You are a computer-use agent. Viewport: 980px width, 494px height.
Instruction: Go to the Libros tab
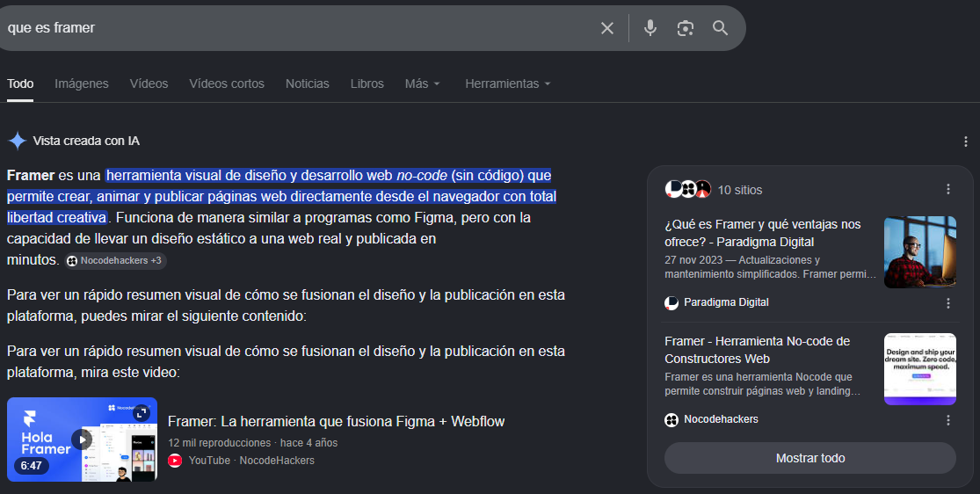click(367, 84)
